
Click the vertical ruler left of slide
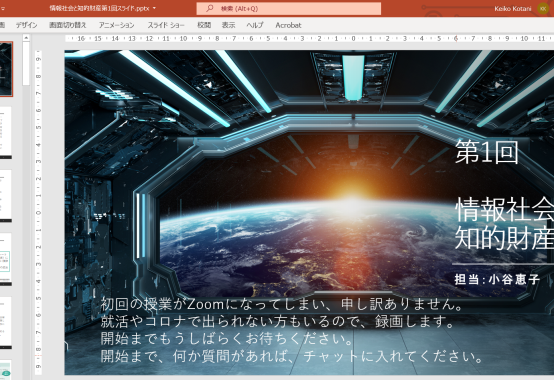coord(38,212)
